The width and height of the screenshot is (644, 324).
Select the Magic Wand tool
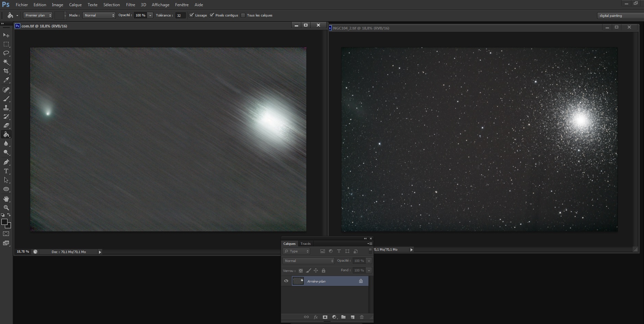[6, 62]
